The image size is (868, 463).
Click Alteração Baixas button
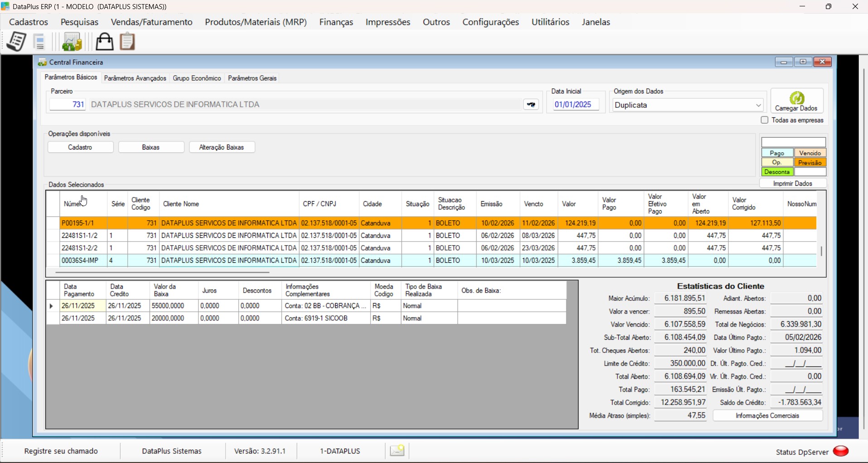pos(222,147)
